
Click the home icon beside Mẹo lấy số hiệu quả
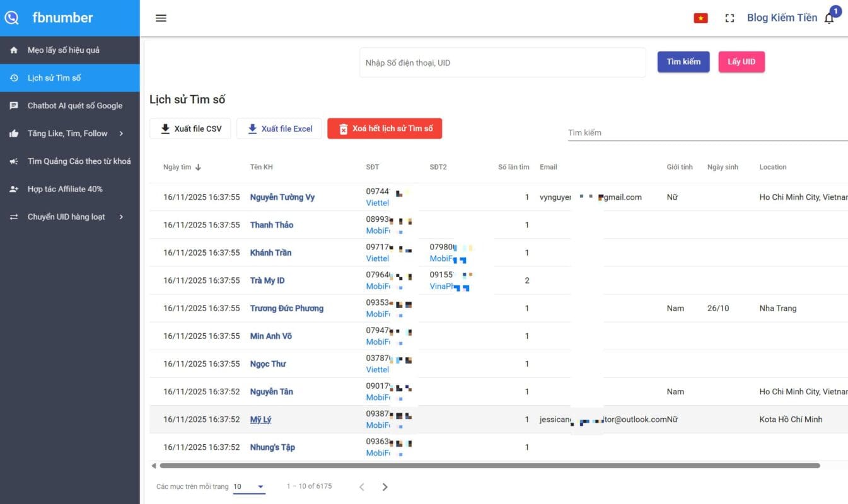pos(14,50)
